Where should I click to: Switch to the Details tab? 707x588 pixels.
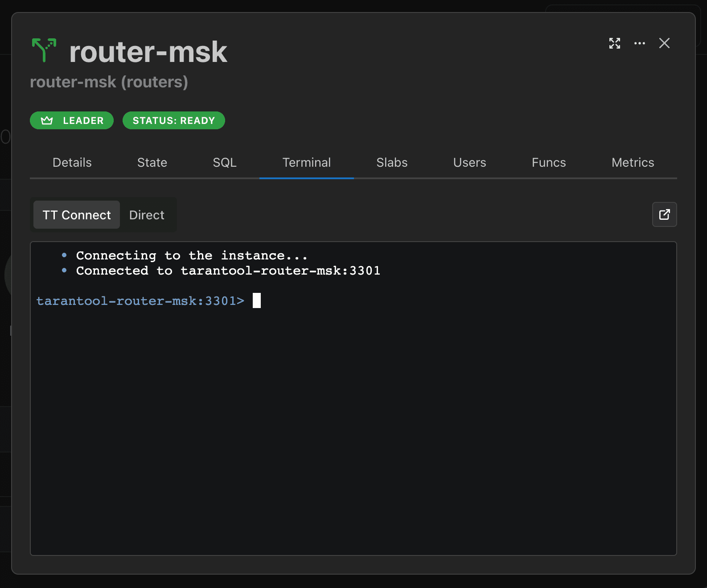tap(72, 162)
